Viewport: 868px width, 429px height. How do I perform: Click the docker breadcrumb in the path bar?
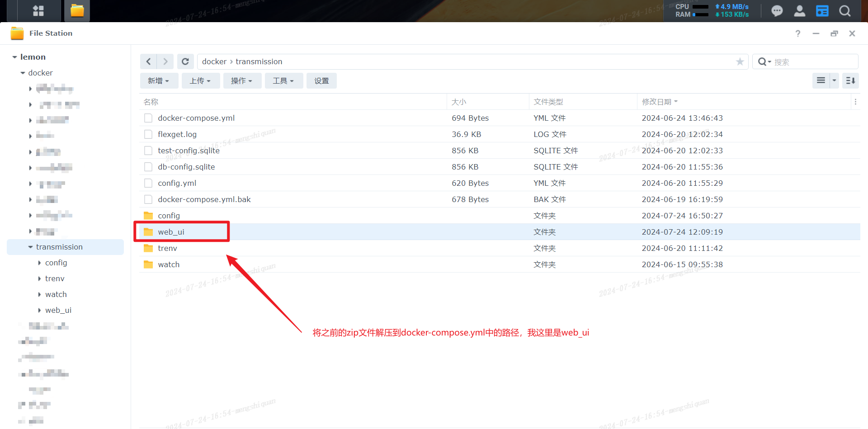coord(214,61)
